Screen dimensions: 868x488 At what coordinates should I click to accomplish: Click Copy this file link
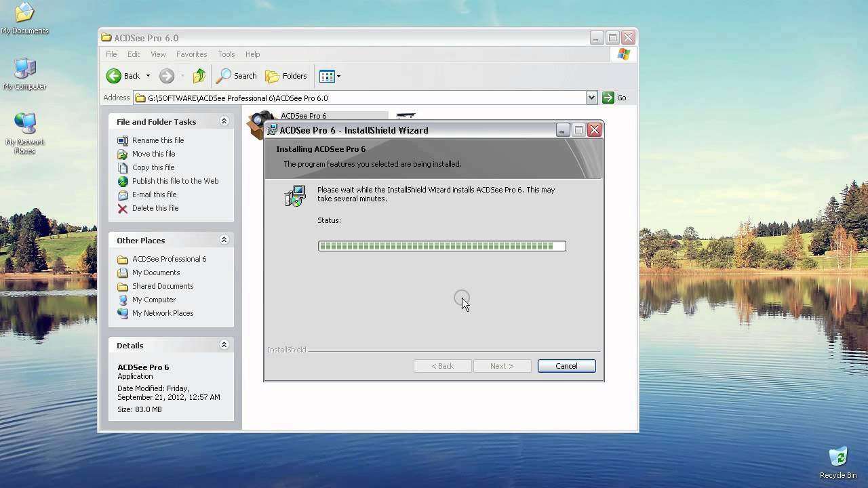tap(153, 167)
